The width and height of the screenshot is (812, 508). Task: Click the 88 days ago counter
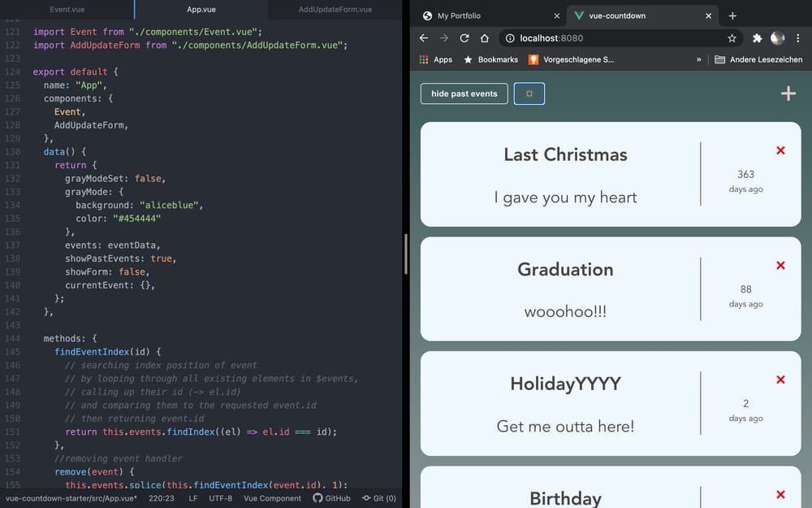[745, 296]
